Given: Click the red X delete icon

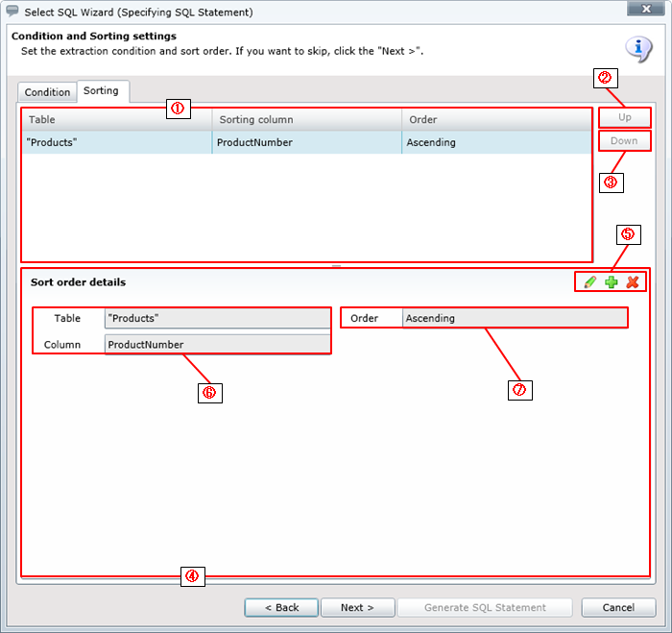Looking at the screenshot, I should [x=633, y=281].
